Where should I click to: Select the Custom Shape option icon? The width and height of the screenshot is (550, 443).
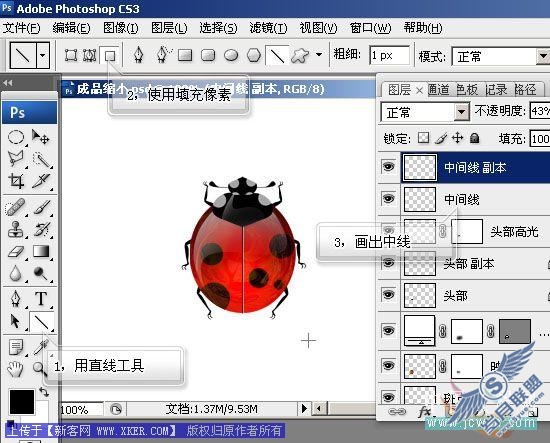click(x=300, y=55)
